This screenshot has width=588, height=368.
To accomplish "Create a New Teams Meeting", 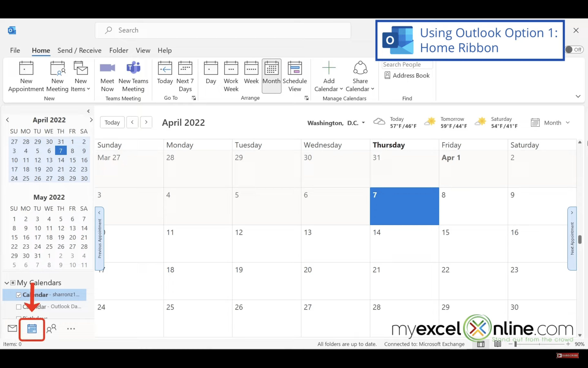I will pos(133,76).
